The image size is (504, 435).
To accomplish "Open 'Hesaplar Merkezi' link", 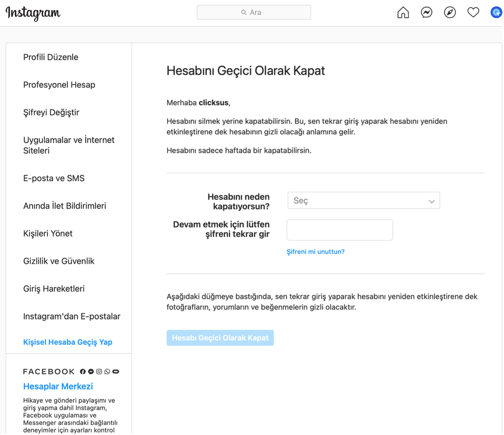I will (x=58, y=386).
